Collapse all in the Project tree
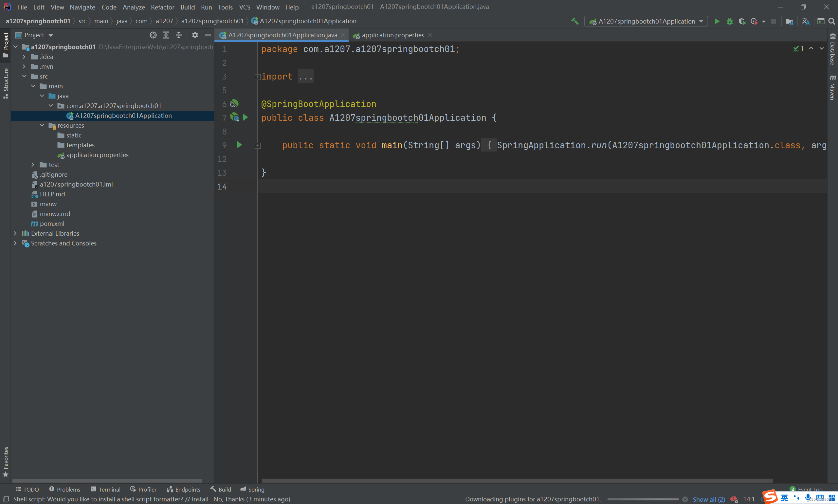838x504 pixels. (179, 35)
